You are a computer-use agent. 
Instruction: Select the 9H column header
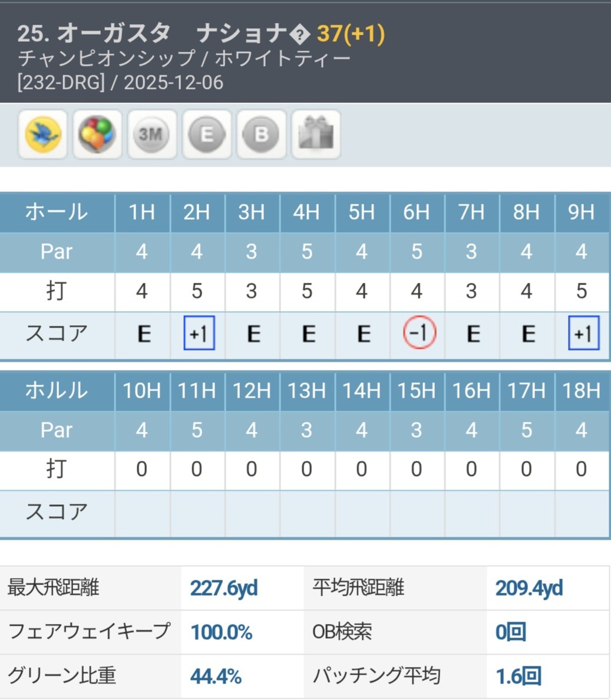(x=582, y=212)
